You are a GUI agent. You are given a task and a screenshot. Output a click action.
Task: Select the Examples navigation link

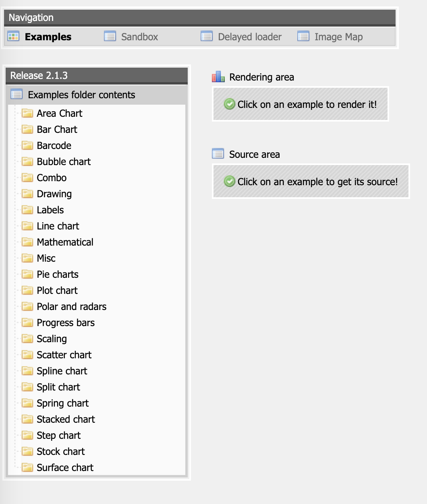tap(48, 37)
